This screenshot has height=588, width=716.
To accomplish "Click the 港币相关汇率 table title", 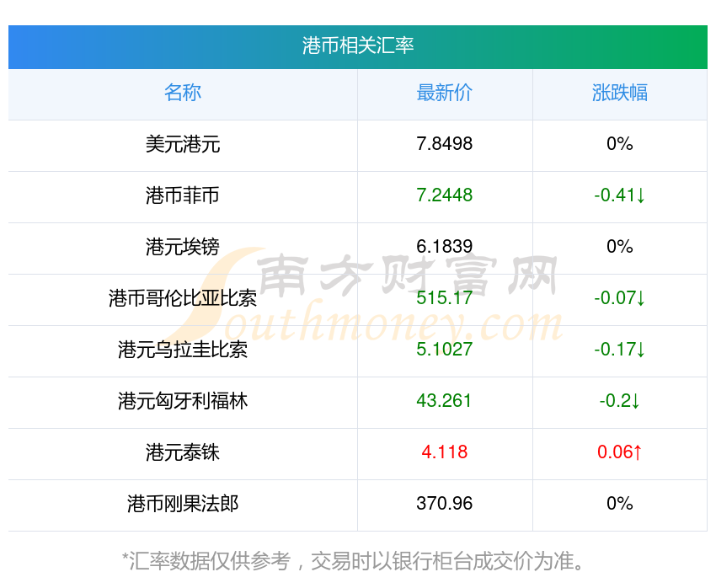I will pyautogui.click(x=357, y=45).
